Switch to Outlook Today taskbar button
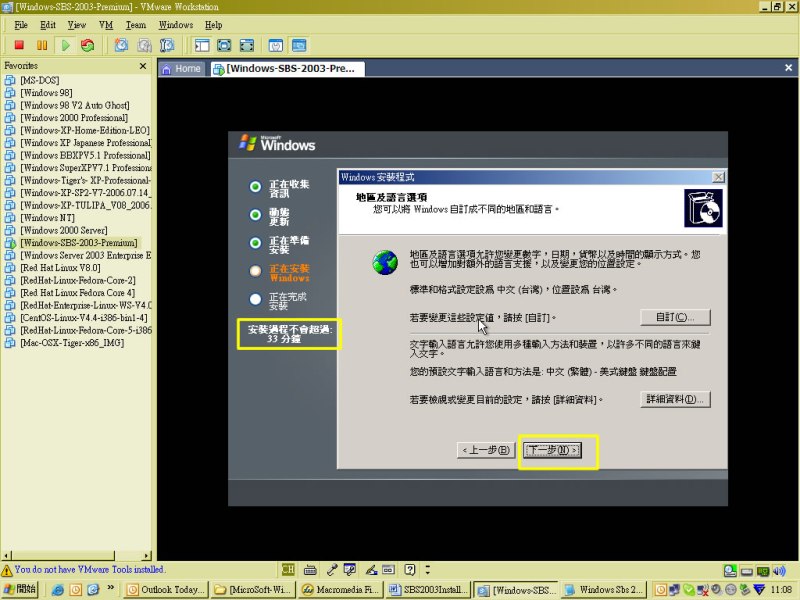The width and height of the screenshot is (800, 600). click(x=166, y=590)
